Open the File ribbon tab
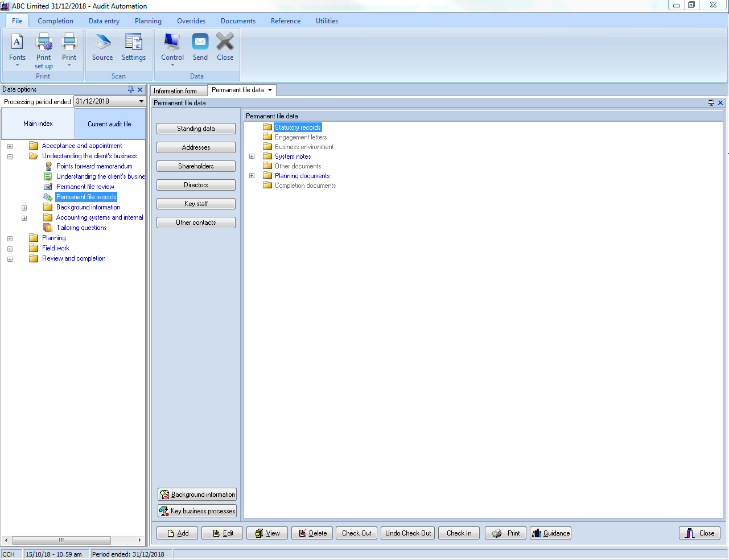The image size is (729, 560). [17, 21]
